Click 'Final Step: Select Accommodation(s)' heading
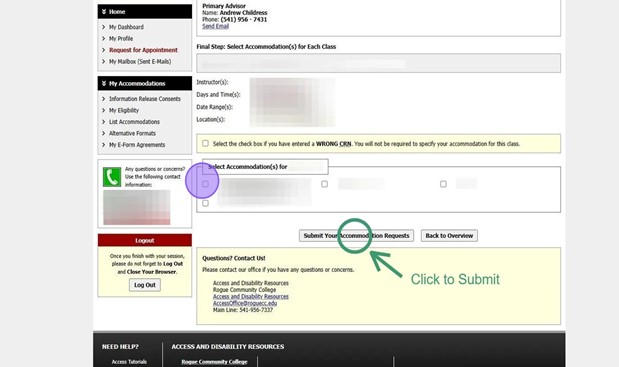Screen dimensions: 619x367 coord(266,47)
